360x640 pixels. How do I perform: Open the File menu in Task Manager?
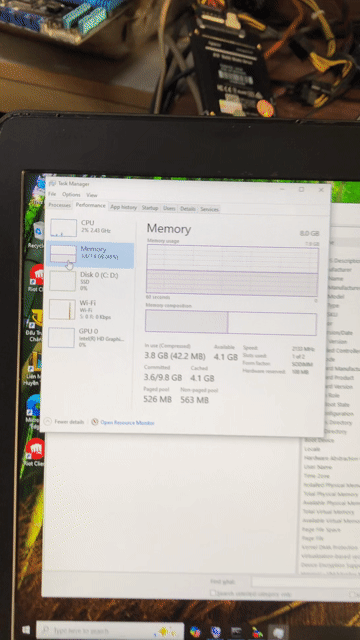point(52,194)
